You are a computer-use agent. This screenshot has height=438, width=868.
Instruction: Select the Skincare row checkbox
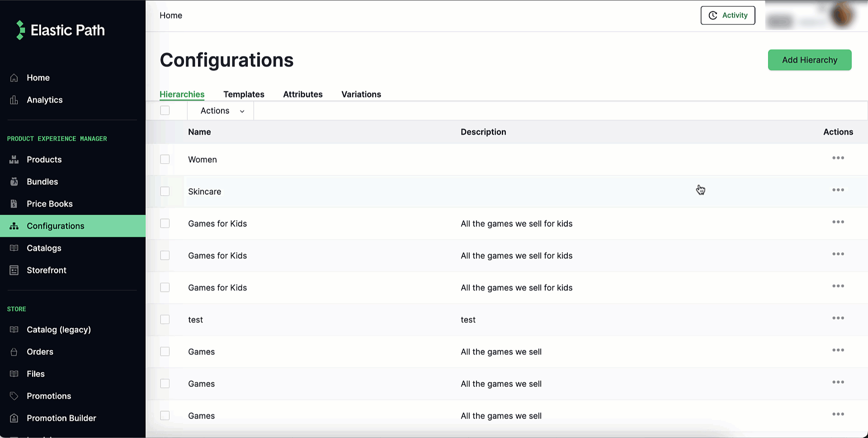pyautogui.click(x=165, y=191)
